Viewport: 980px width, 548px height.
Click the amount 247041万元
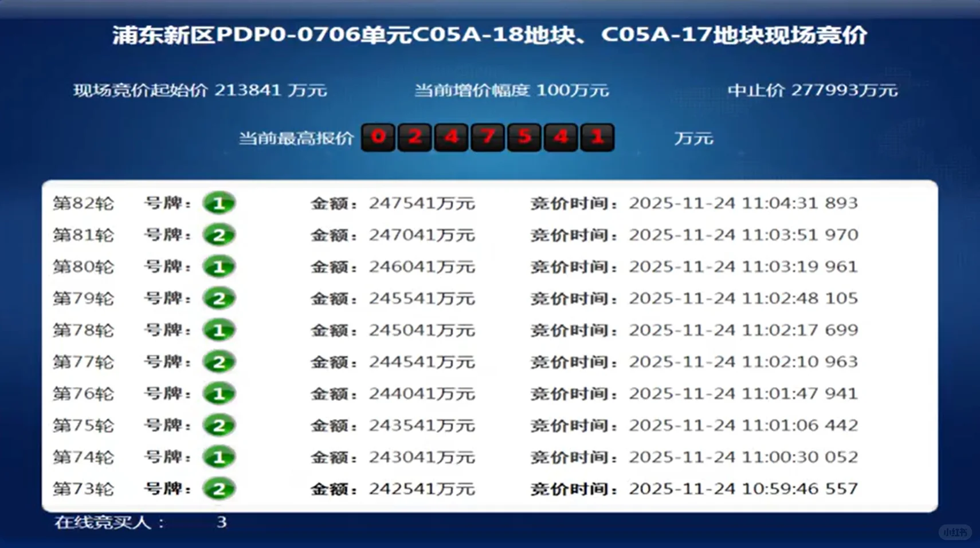422,235
